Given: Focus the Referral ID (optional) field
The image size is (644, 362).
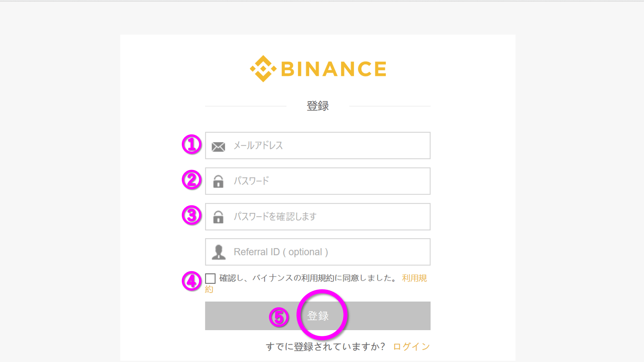Looking at the screenshot, I should click(335, 252).
